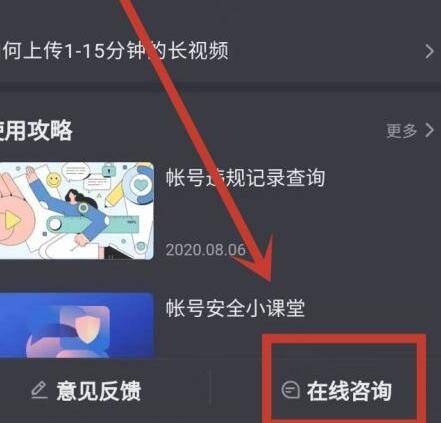The image size is (441, 423).
Task: Expand more guides via arrow next to 更多
Action: coord(430,130)
